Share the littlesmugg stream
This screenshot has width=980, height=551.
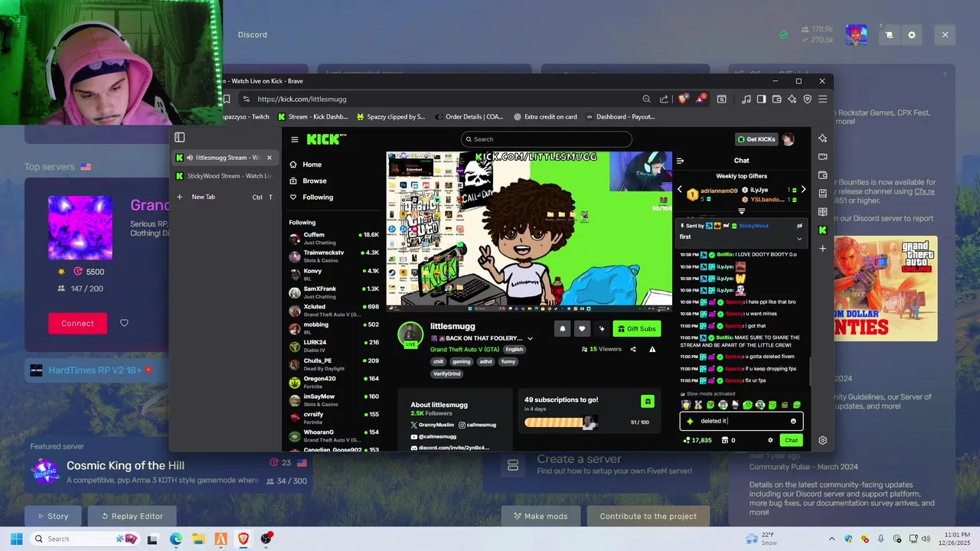click(633, 349)
